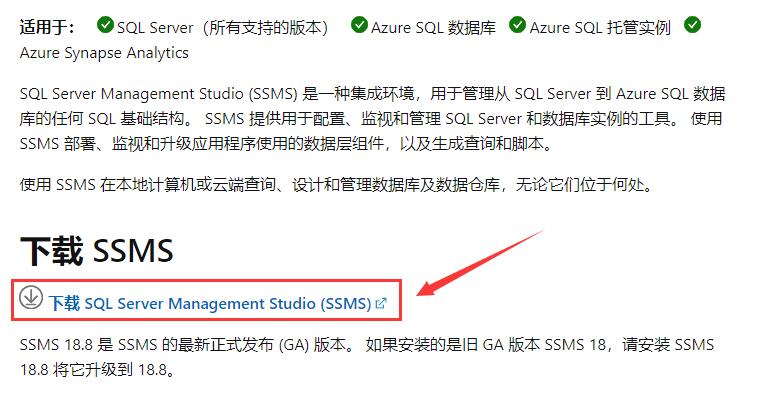
Task: Click the external link icon after (SSMS)
Action: point(381,303)
